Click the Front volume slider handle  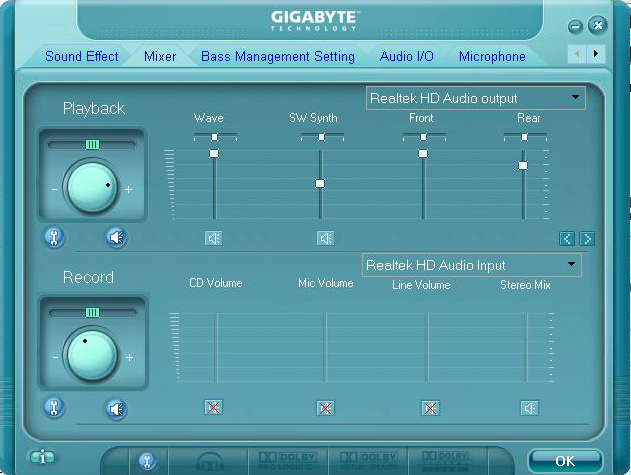(x=423, y=153)
